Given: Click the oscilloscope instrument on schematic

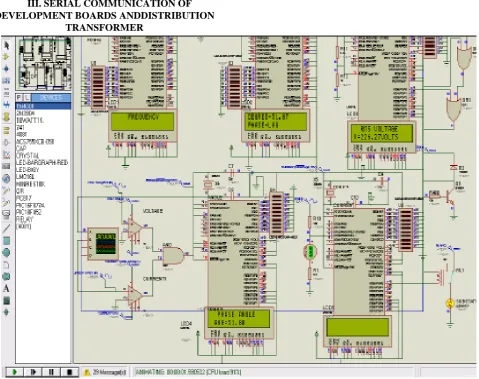Looking at the screenshot, I should tap(103, 244).
